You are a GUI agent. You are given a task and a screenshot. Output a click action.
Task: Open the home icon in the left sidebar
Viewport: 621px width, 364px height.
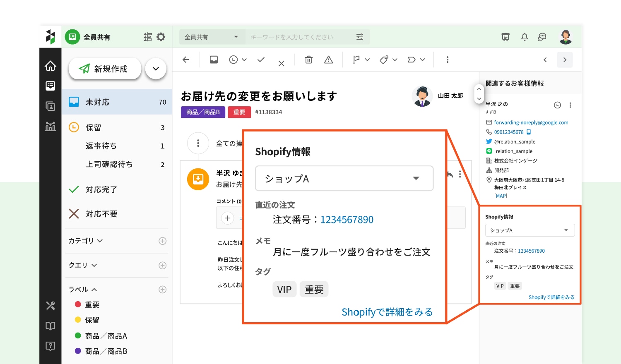point(50,65)
